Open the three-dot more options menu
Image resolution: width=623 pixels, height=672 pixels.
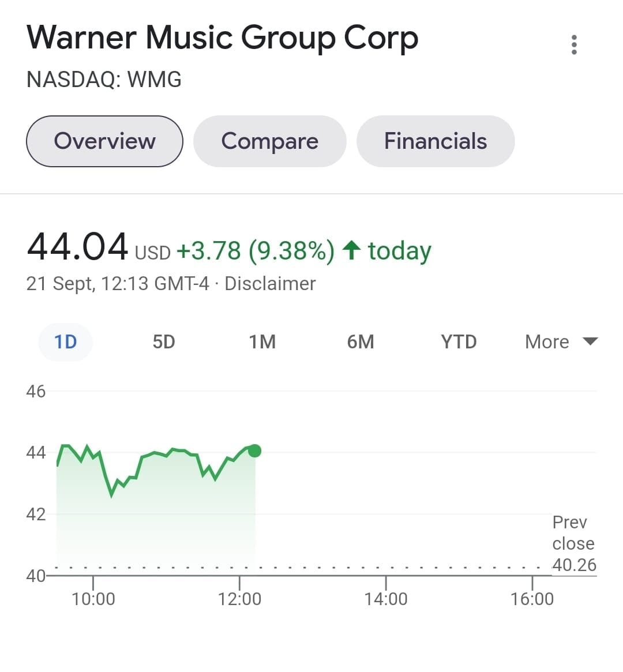[x=573, y=45]
